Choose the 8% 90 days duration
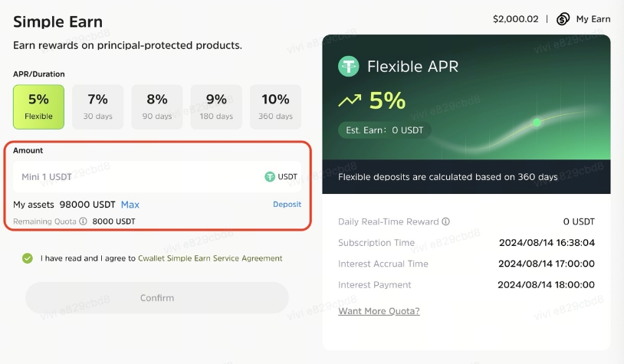Viewport: 624px width, 364px height. (x=157, y=107)
